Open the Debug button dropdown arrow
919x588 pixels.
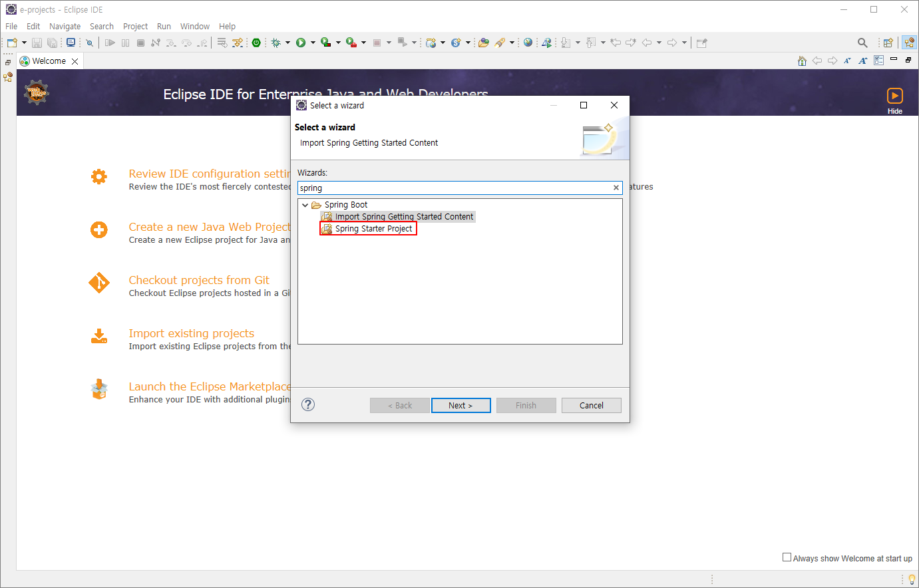click(287, 43)
